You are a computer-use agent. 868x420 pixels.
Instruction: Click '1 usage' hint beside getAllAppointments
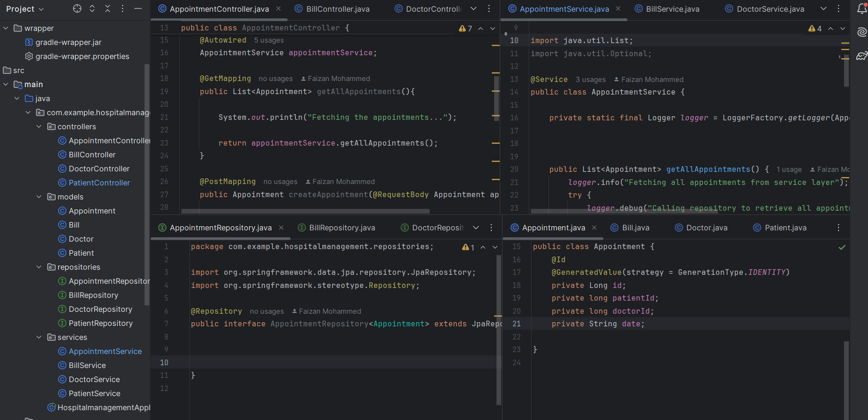click(x=789, y=169)
